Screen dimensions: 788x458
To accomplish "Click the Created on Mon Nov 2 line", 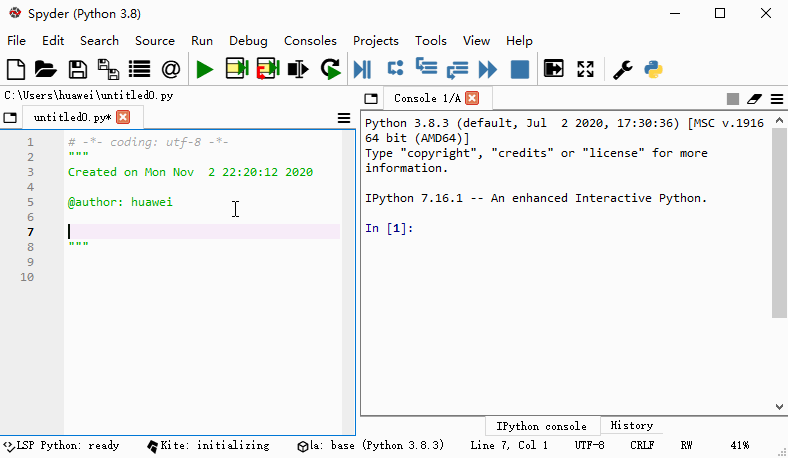I will click(190, 172).
